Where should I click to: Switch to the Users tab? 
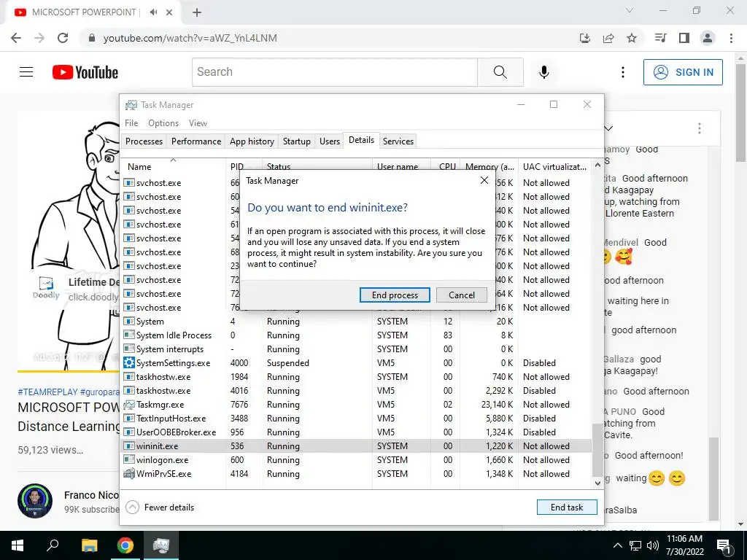[x=329, y=141]
